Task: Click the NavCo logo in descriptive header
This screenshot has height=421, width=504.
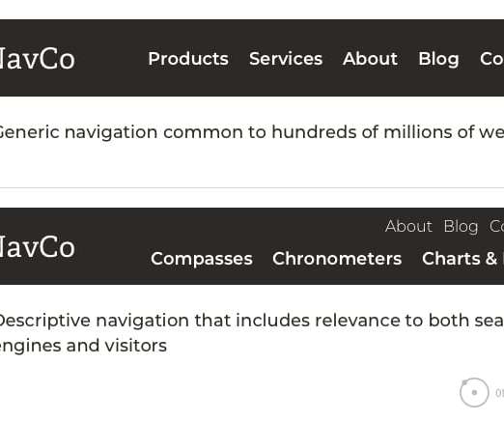Action: (37, 247)
